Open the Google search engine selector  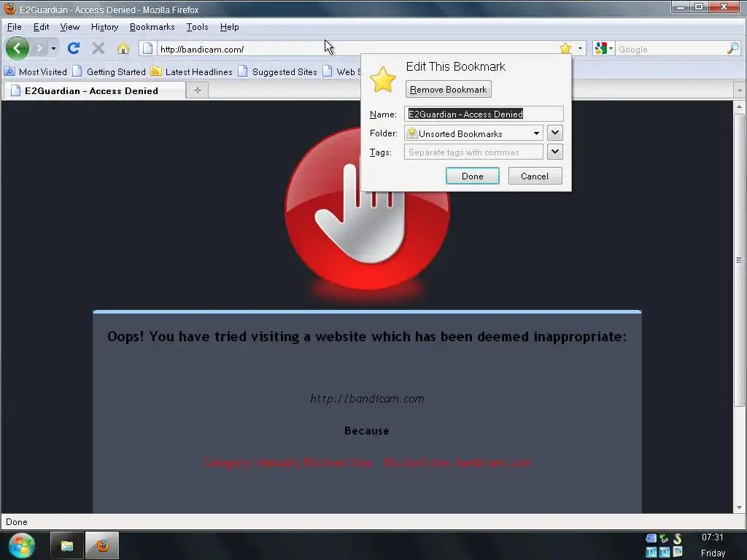coord(603,49)
